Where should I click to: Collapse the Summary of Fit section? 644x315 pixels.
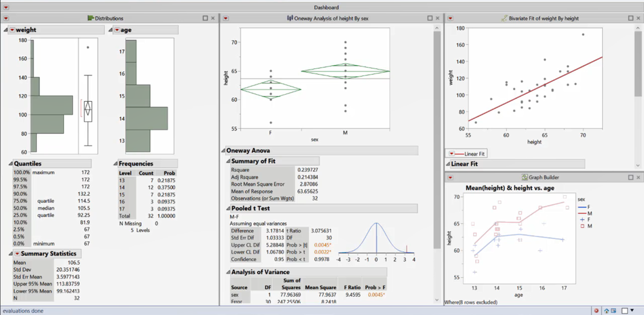pos(228,161)
